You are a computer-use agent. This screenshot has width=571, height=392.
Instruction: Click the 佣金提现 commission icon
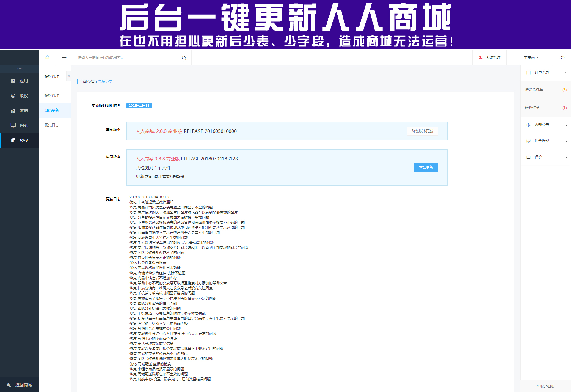(528, 141)
